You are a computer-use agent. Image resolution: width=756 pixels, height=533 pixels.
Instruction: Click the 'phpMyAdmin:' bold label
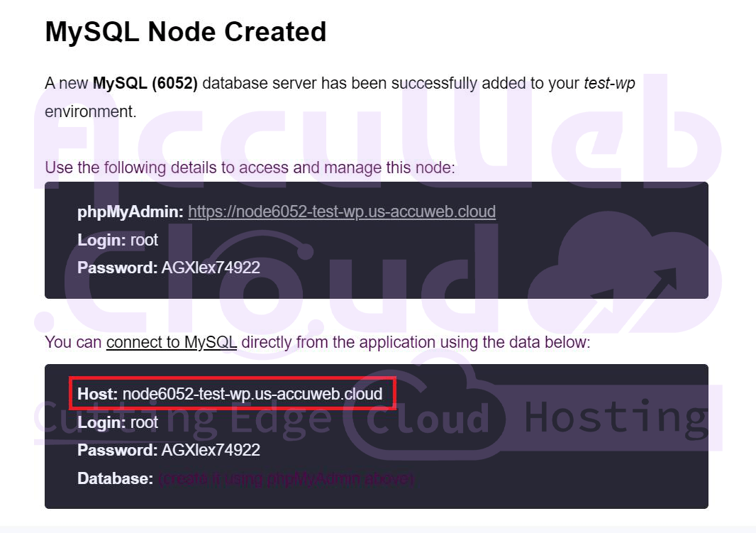[130, 211]
